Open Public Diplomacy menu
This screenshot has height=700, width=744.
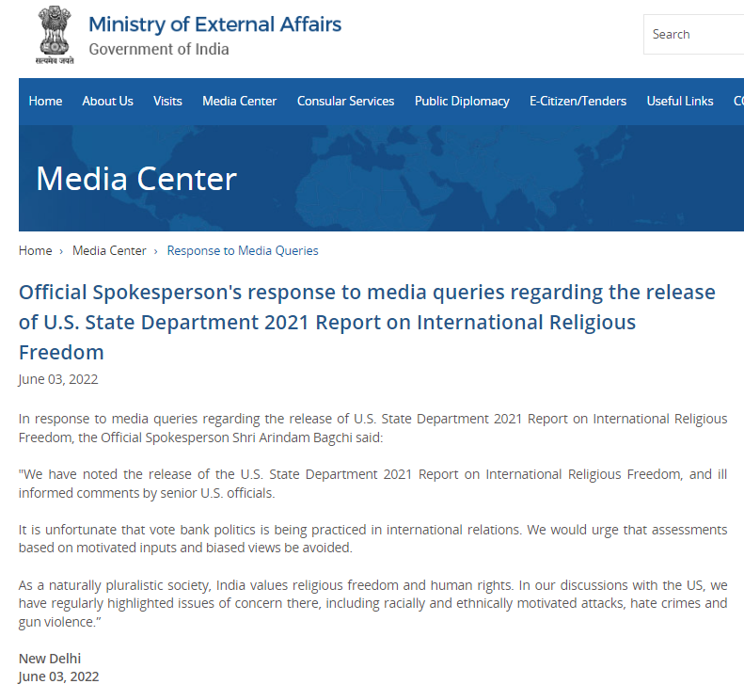pos(462,101)
